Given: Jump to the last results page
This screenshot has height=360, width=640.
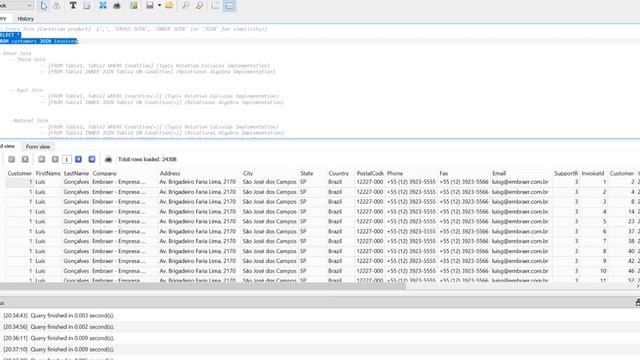Looking at the screenshot, I should pos(92,159).
